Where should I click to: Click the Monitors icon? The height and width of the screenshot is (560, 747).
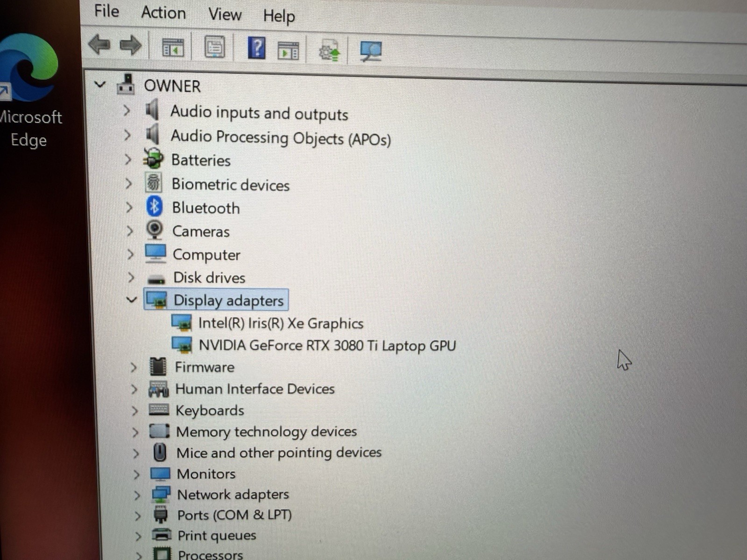pos(160,474)
